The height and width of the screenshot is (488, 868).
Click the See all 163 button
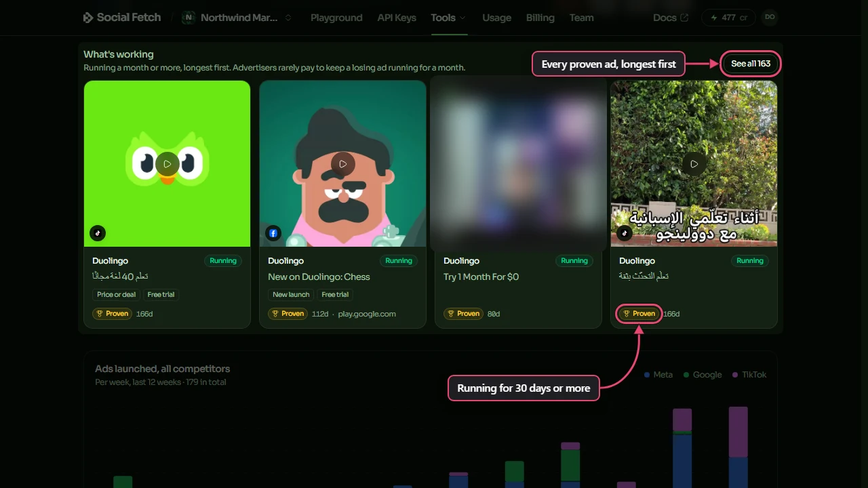click(751, 64)
